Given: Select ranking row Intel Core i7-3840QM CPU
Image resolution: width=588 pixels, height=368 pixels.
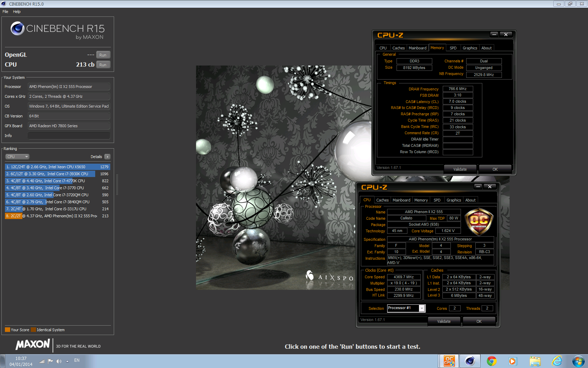Looking at the screenshot, I should (x=57, y=202).
